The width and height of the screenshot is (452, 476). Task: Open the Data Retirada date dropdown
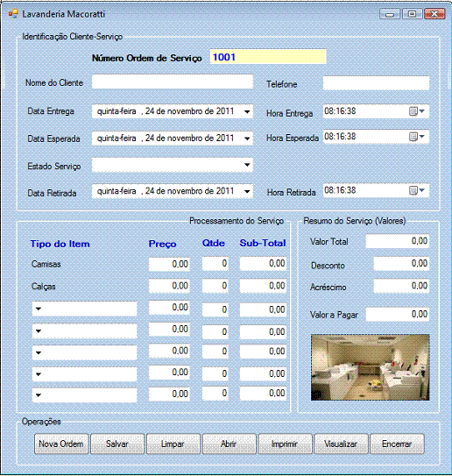point(247,192)
